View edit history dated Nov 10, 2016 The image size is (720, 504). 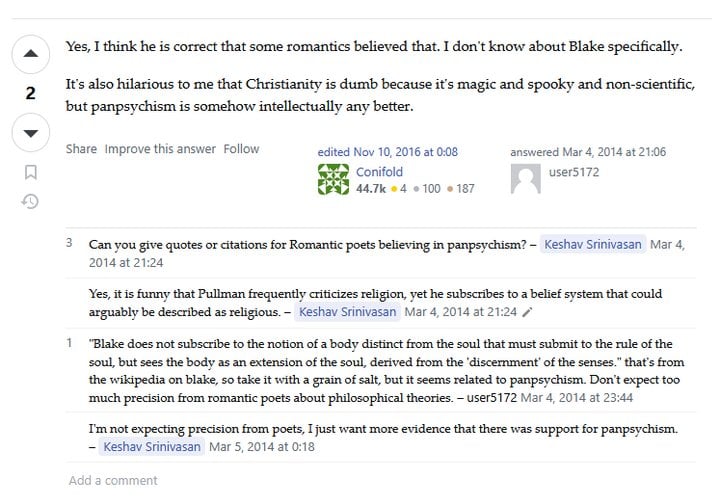(x=388, y=152)
